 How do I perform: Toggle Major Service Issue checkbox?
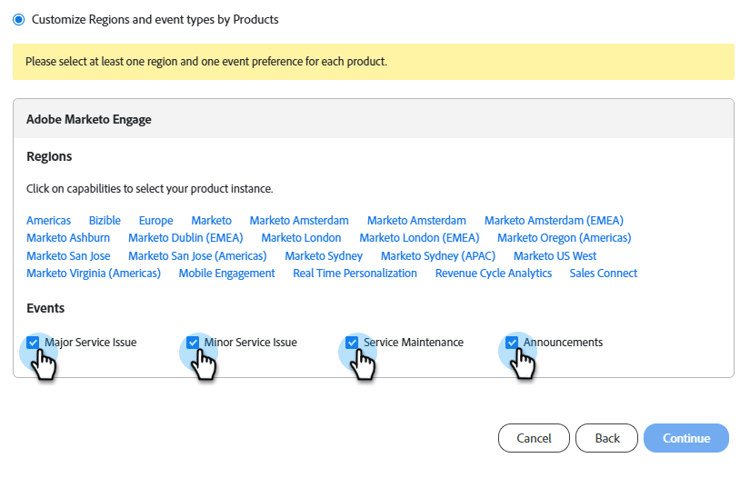33,342
